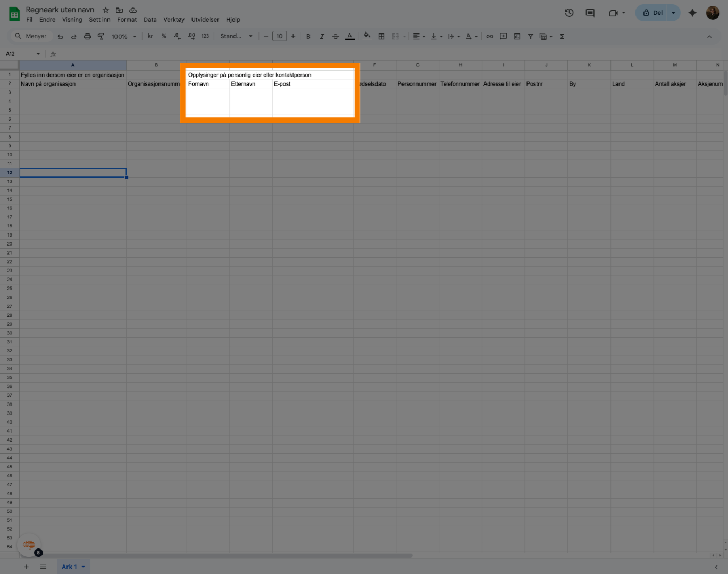Open the font dropdown showing Stand...
The width and height of the screenshot is (728, 574).
(236, 36)
